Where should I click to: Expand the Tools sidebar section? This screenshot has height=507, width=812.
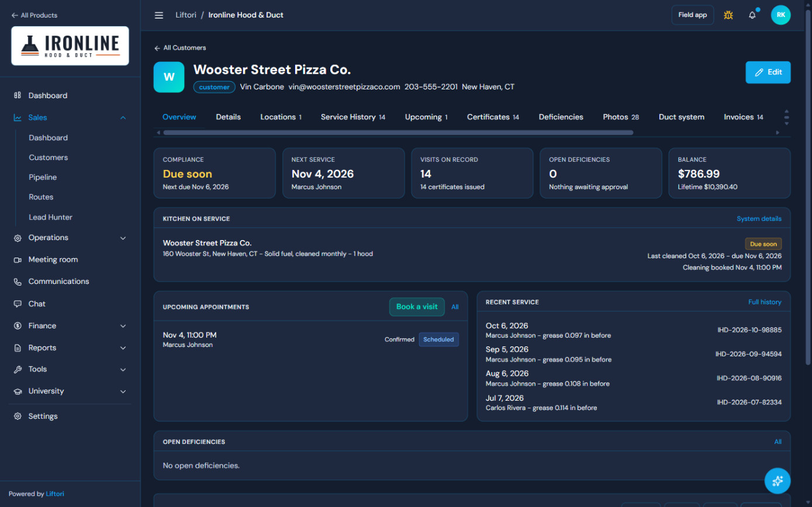tap(70, 369)
